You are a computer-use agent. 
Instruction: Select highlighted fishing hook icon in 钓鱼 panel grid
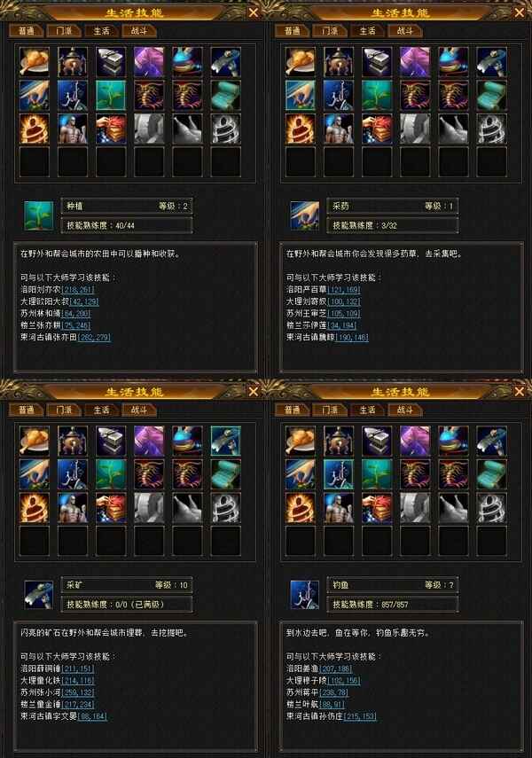coord(339,474)
